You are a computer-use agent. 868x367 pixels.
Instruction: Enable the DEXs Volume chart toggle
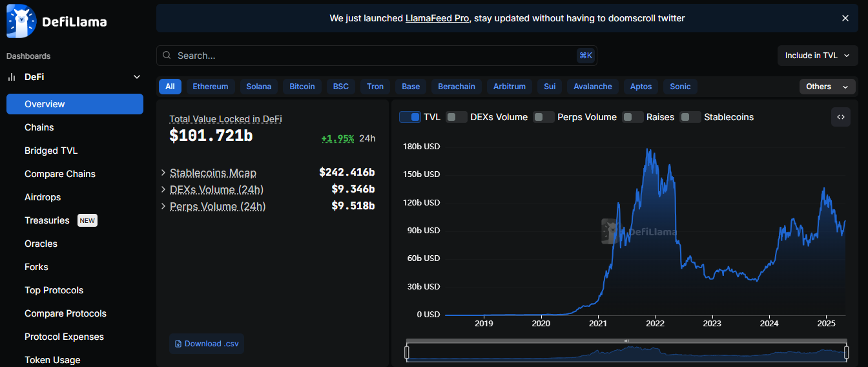coord(457,117)
